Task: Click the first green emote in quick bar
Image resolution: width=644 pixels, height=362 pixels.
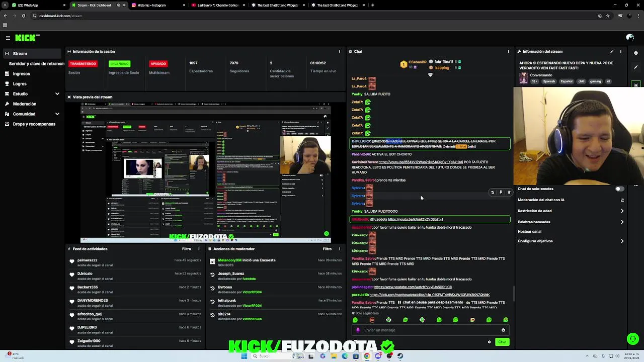Action: coord(355,320)
